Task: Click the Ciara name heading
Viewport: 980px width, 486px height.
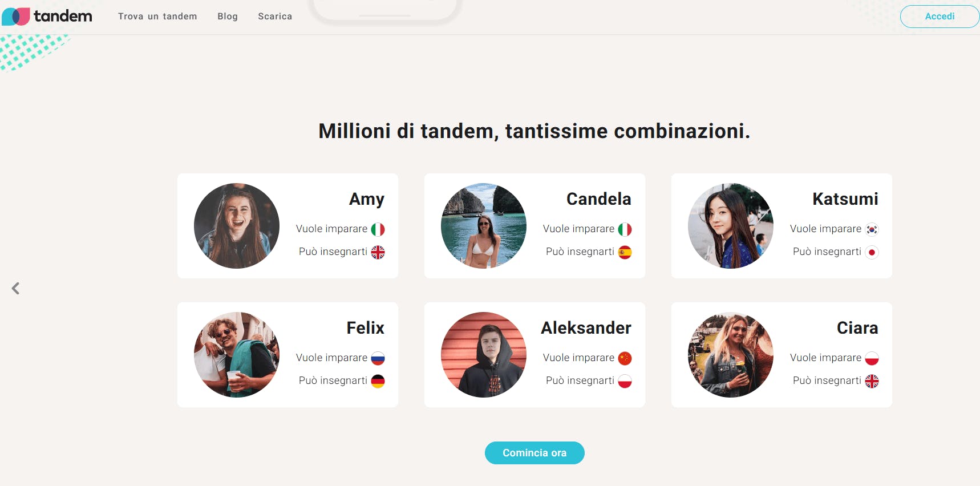Action: [857, 328]
